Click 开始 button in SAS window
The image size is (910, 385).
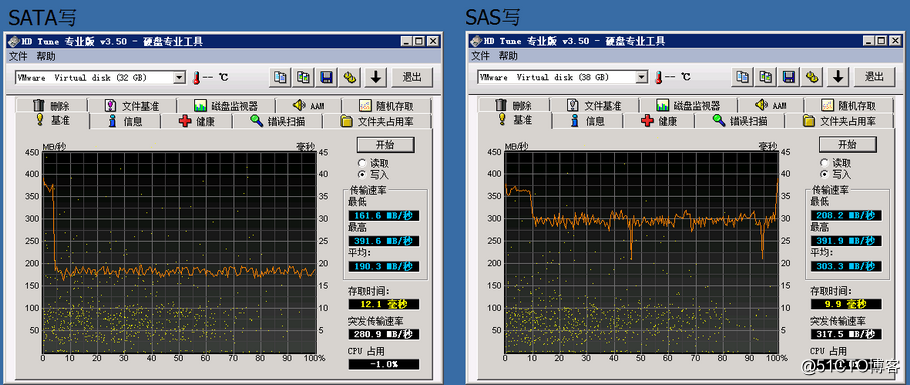point(847,145)
